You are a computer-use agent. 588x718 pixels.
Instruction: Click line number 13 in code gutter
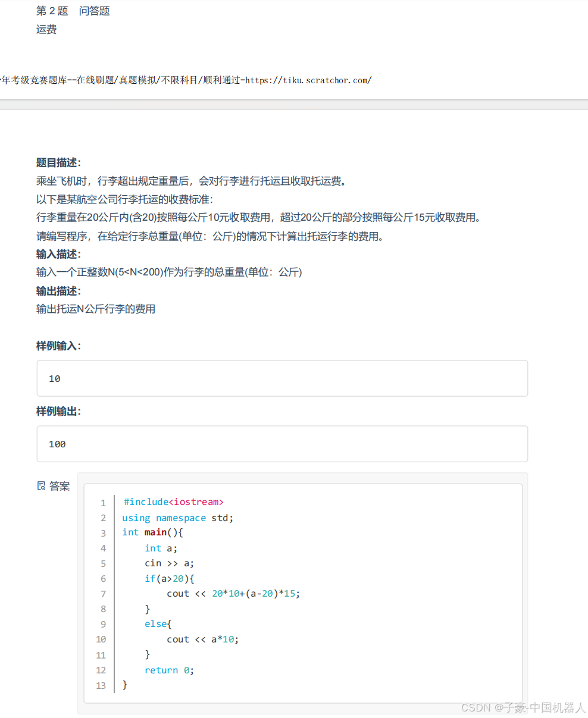(101, 685)
